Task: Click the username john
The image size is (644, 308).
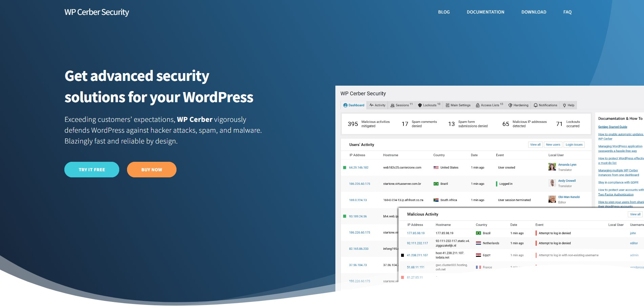Action: pos(633,233)
